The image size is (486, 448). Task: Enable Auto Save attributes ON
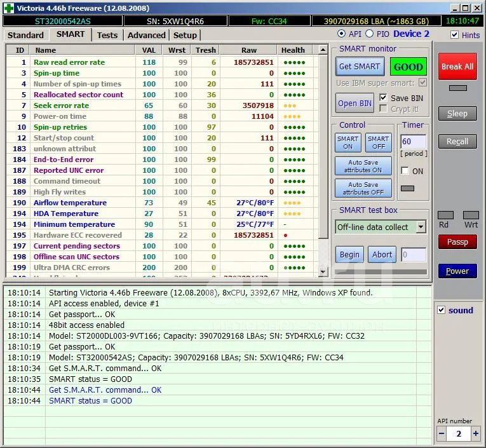[363, 166]
